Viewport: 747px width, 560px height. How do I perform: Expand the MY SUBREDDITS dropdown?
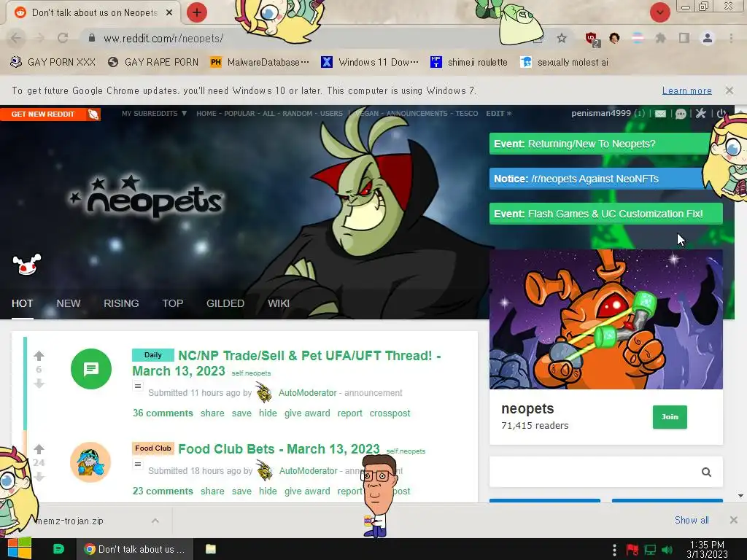154,113
